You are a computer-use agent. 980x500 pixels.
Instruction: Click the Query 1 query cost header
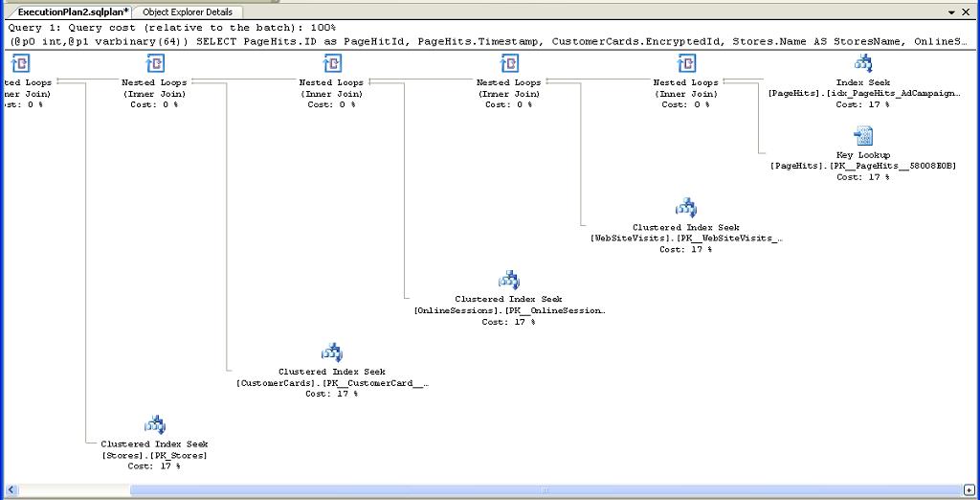tap(172, 28)
